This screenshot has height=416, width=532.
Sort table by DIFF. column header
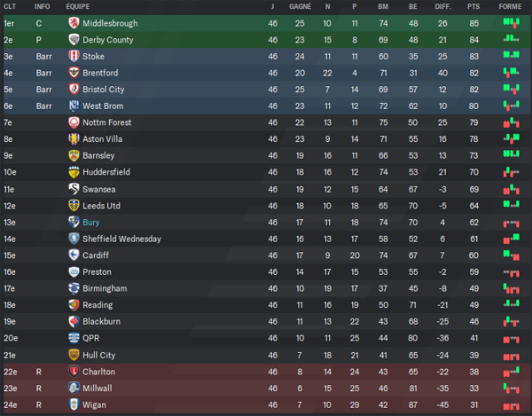click(x=442, y=6)
